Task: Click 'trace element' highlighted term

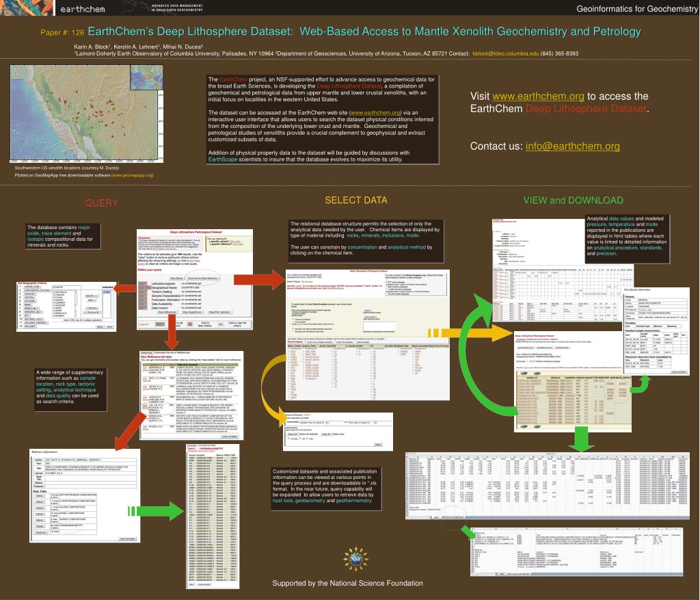Action: pos(57,233)
